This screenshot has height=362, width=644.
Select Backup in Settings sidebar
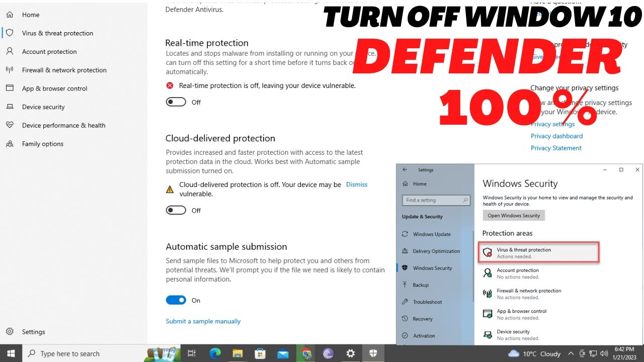(x=416, y=285)
